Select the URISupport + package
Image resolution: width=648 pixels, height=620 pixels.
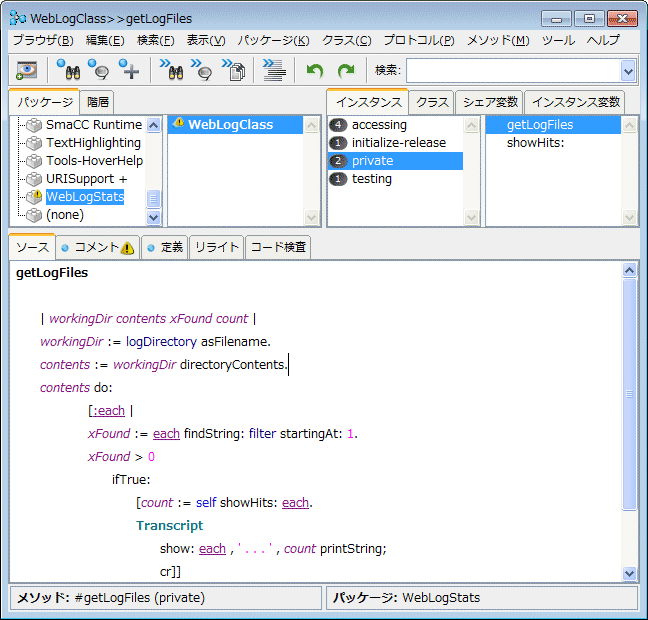86,179
